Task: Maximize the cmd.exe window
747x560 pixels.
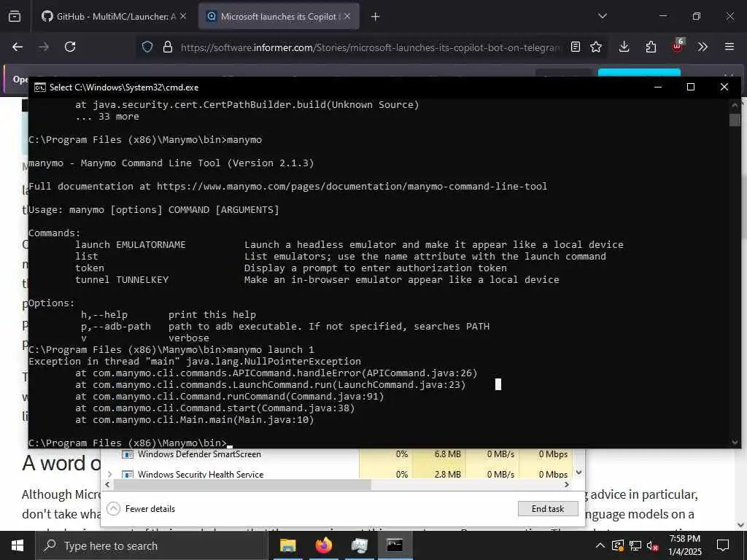Action: tap(691, 87)
